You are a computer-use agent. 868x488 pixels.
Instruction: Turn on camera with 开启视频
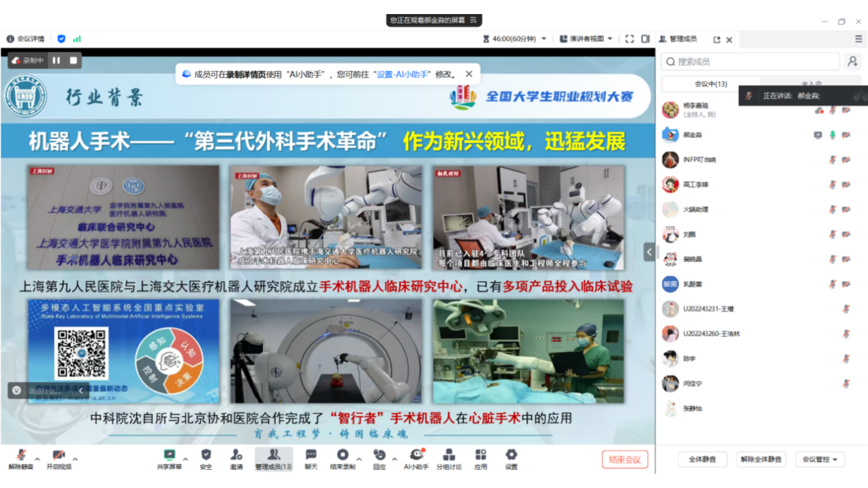tap(59, 459)
